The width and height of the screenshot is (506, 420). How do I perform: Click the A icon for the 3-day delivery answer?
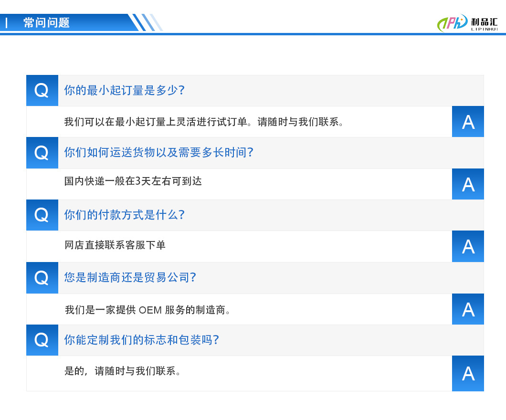[468, 184]
